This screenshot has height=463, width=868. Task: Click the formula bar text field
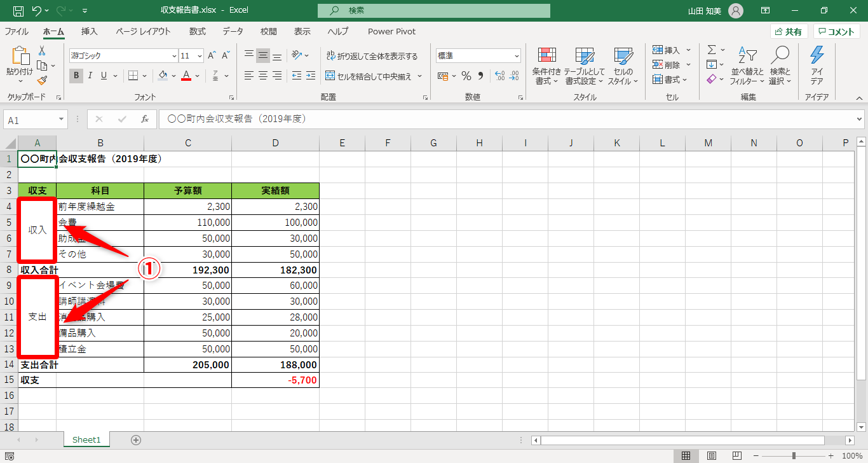coord(506,119)
